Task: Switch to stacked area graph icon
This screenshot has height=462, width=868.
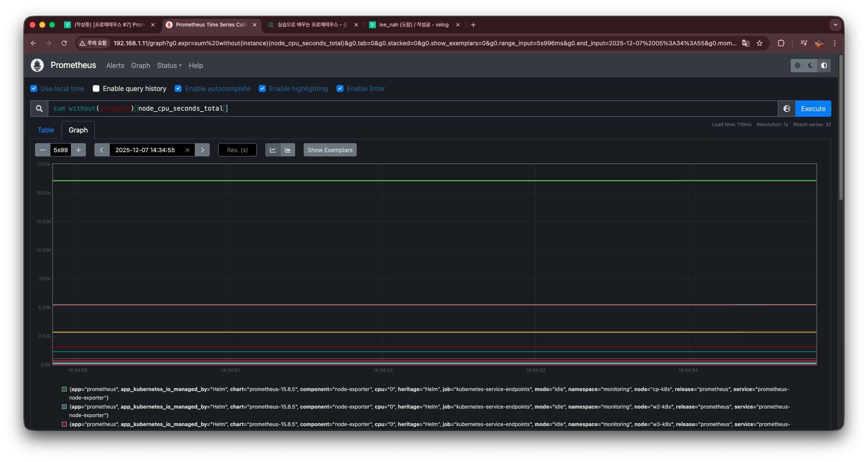Action: point(288,150)
